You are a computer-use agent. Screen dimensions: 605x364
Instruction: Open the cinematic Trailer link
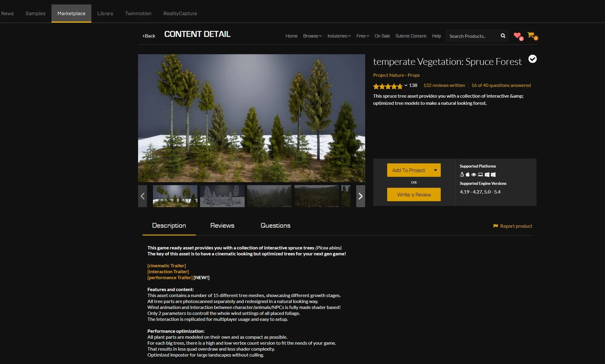tap(166, 265)
